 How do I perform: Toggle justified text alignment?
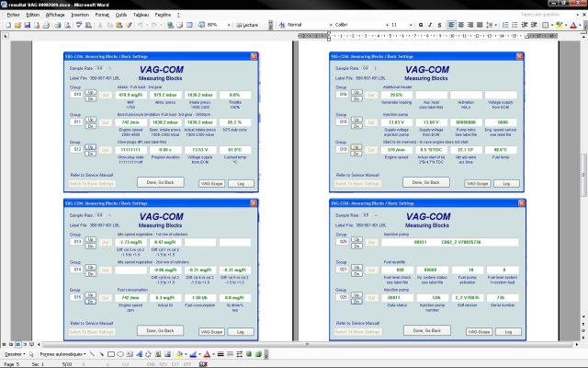[480, 25]
